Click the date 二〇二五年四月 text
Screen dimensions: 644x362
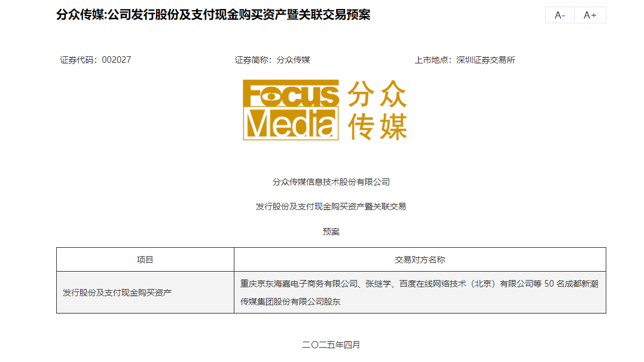pyautogui.click(x=331, y=345)
